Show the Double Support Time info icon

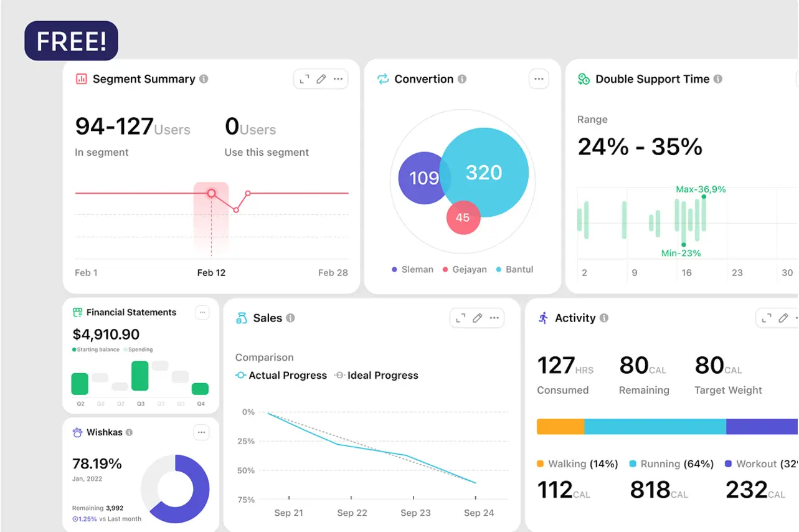click(718, 79)
